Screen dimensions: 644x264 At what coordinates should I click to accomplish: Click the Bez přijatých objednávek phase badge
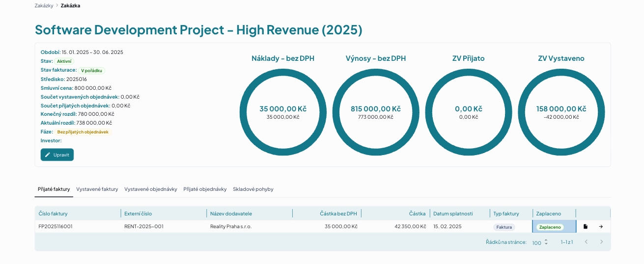[x=83, y=132]
